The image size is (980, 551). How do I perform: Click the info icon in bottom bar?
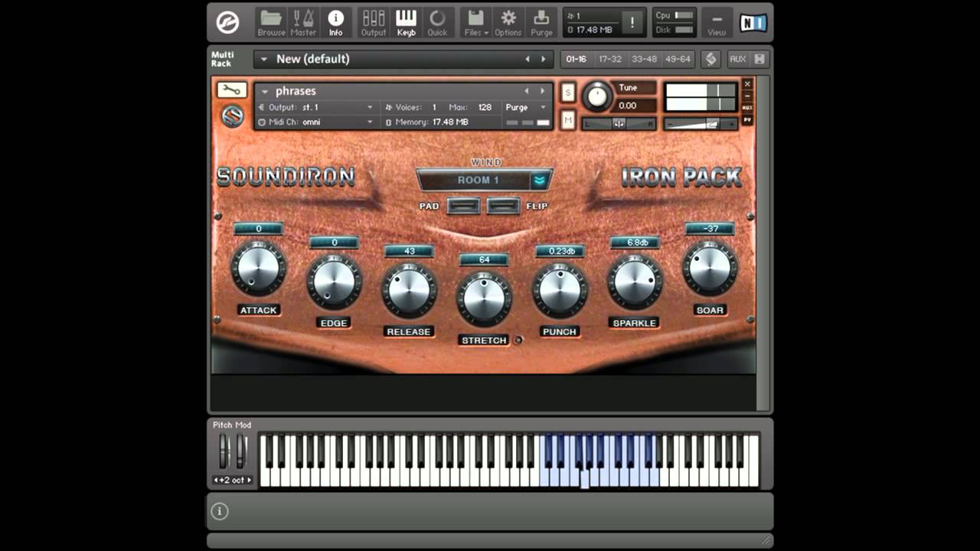tap(220, 511)
